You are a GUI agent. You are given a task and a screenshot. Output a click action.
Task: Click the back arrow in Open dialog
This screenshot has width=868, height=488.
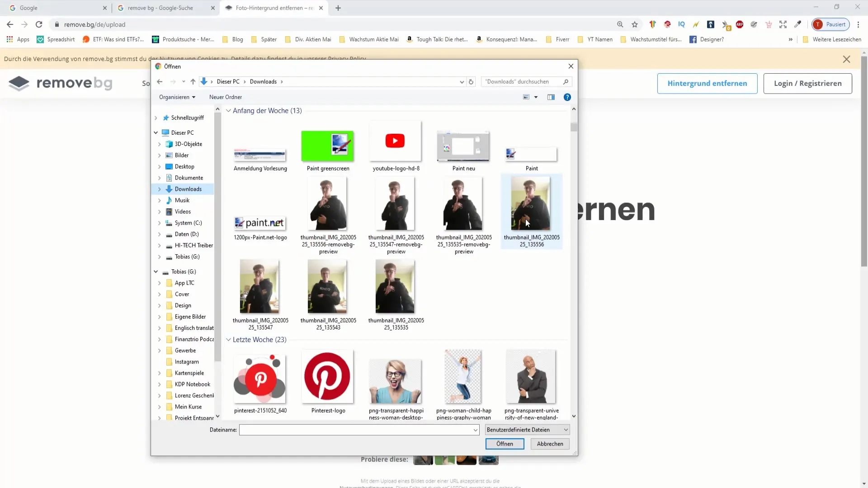pyautogui.click(x=160, y=82)
